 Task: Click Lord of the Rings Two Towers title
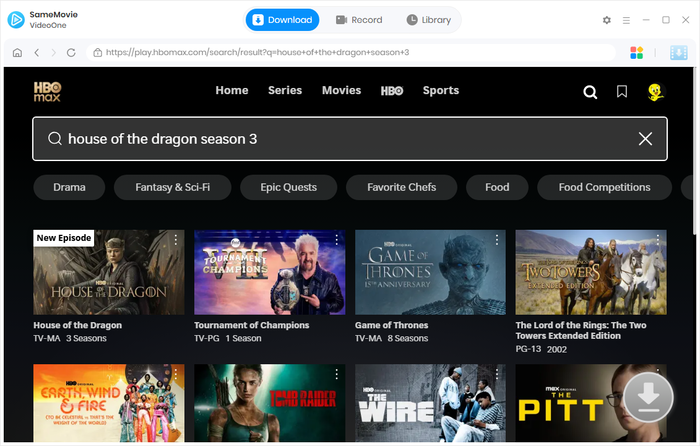pyautogui.click(x=581, y=331)
